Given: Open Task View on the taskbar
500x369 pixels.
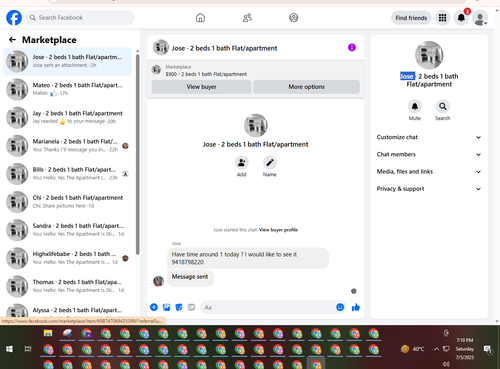Looking at the screenshot, I should 28,349.
